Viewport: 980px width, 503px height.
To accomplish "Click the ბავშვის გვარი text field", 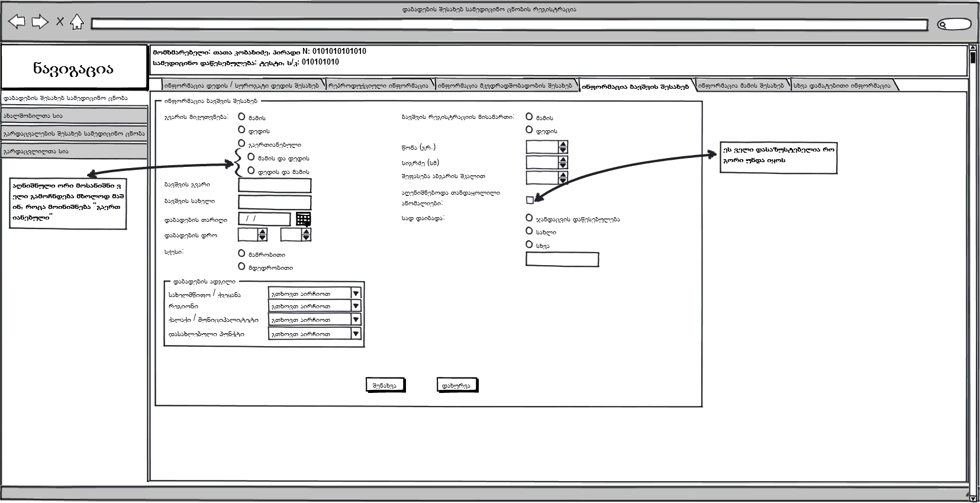I will [x=275, y=185].
